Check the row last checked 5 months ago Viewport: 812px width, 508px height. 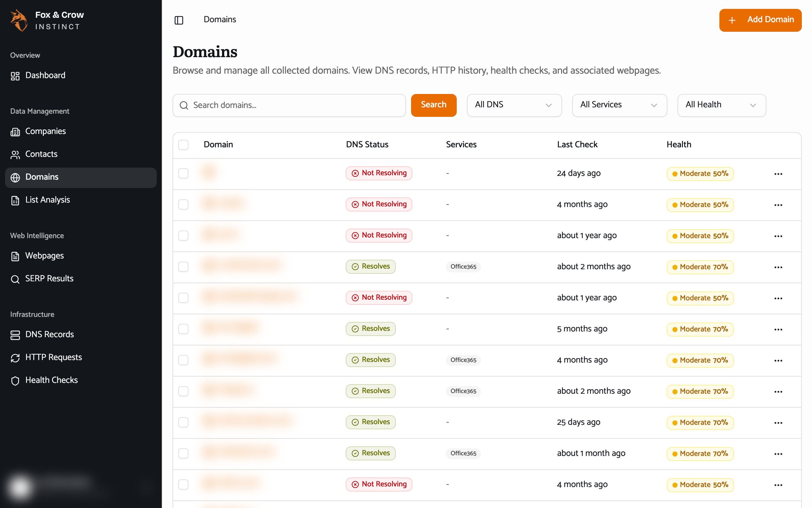click(x=183, y=329)
